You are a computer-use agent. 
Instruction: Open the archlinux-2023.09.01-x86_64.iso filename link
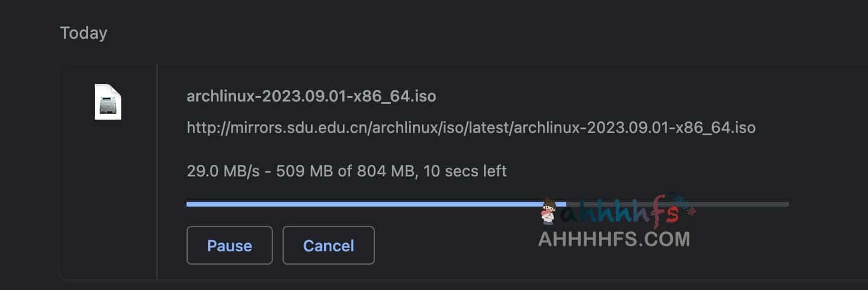coord(311,96)
